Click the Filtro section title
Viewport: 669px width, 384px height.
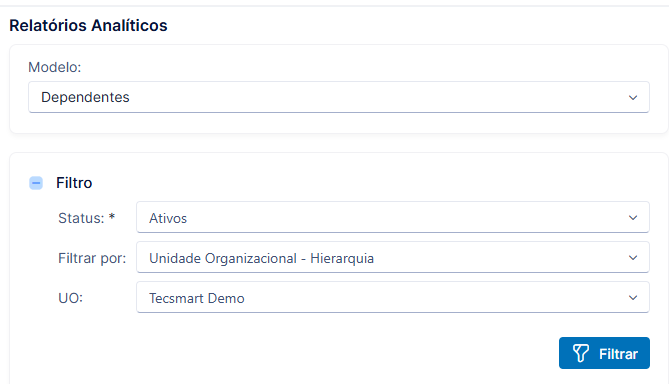coord(74,183)
